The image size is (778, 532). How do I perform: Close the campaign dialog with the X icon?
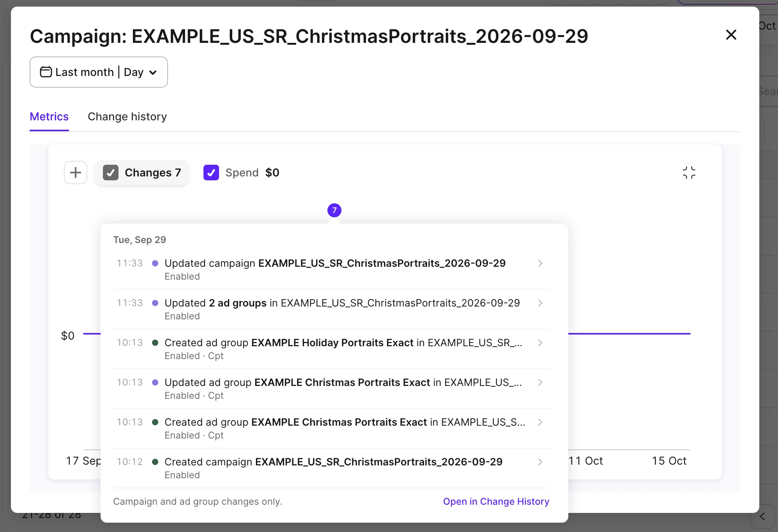pos(731,35)
